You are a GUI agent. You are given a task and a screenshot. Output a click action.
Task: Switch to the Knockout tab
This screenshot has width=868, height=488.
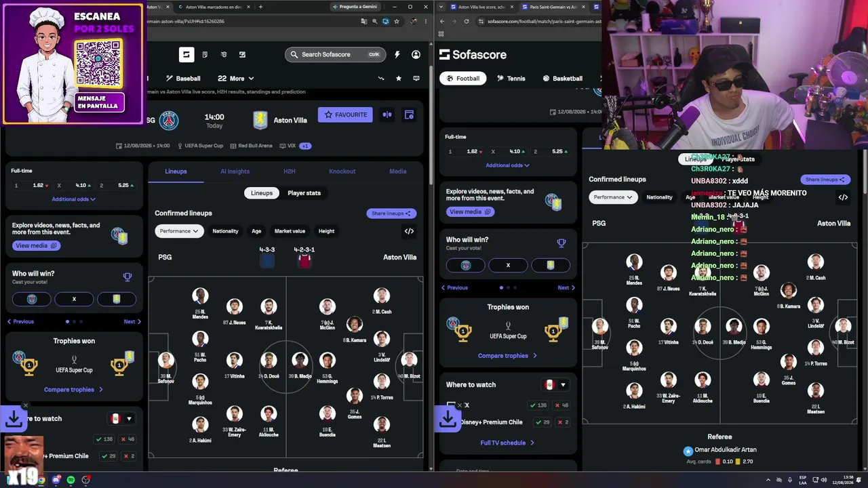[x=342, y=171]
